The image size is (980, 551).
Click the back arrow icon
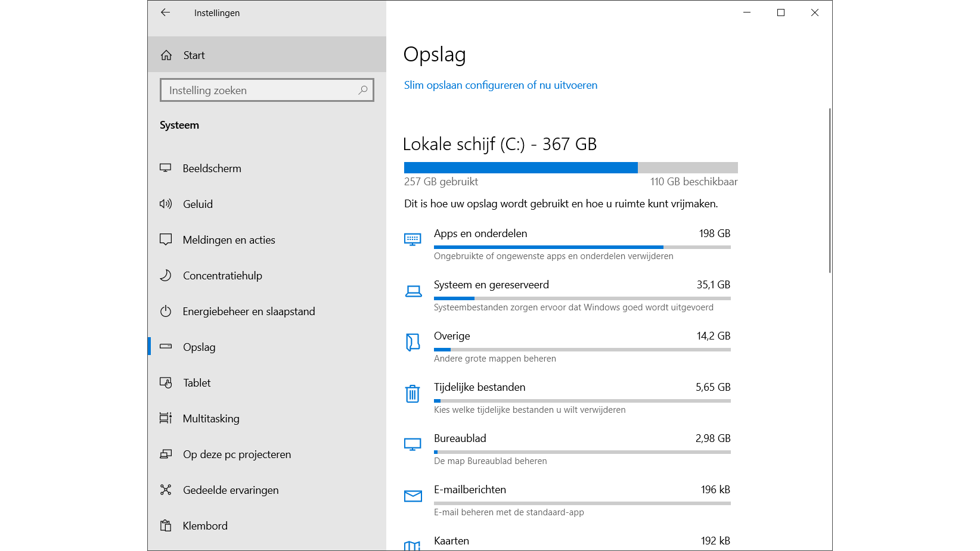(x=166, y=13)
